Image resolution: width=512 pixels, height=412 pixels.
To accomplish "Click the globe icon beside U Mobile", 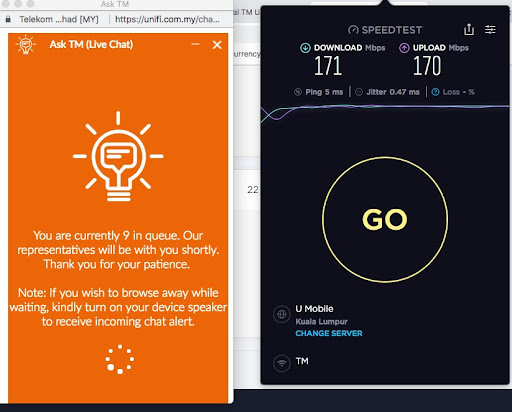I will [x=282, y=314].
